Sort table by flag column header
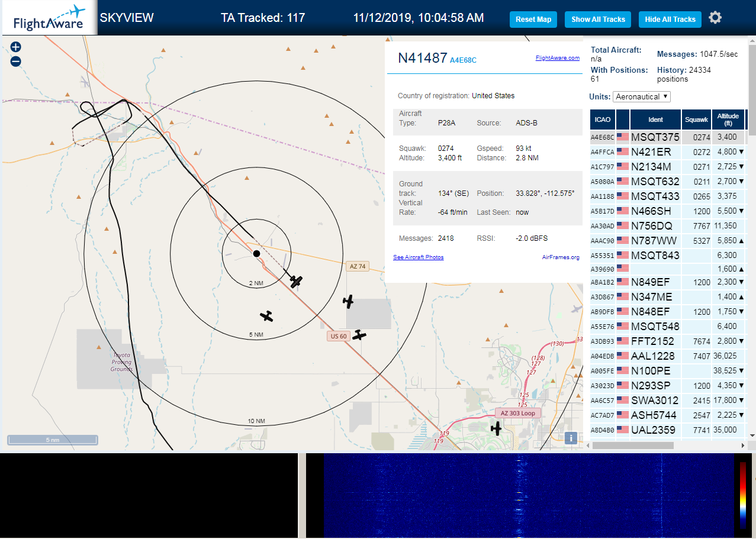This screenshot has width=756, height=539. pos(623,120)
